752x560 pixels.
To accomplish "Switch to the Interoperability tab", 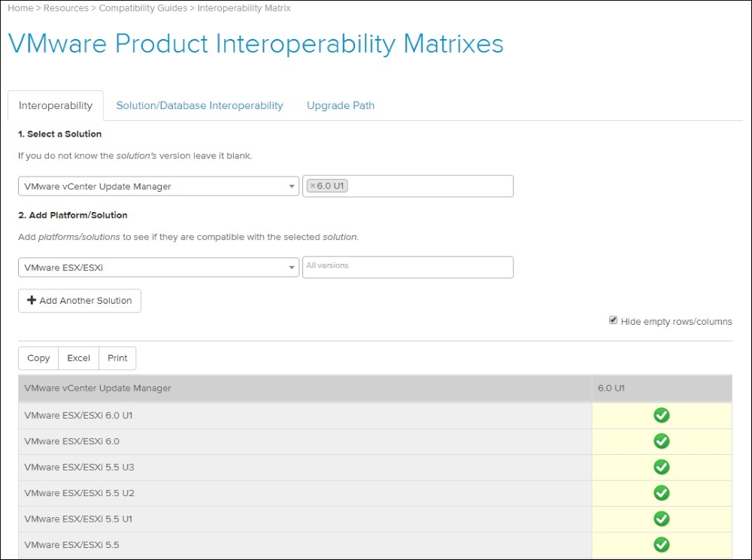I will 56,105.
